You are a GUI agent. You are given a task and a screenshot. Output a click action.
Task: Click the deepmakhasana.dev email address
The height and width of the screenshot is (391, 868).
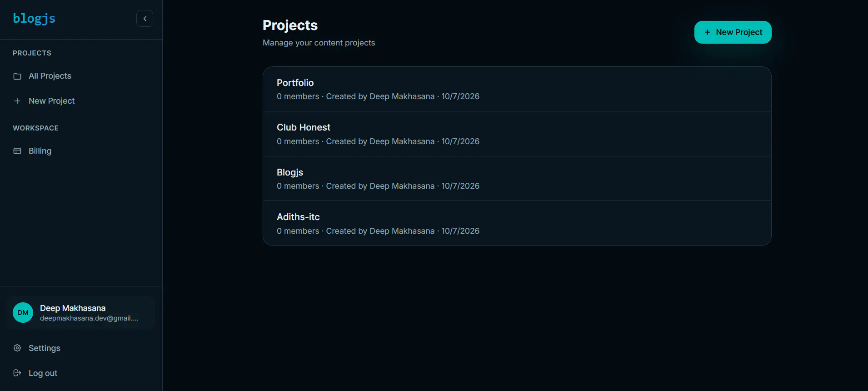[x=89, y=318]
